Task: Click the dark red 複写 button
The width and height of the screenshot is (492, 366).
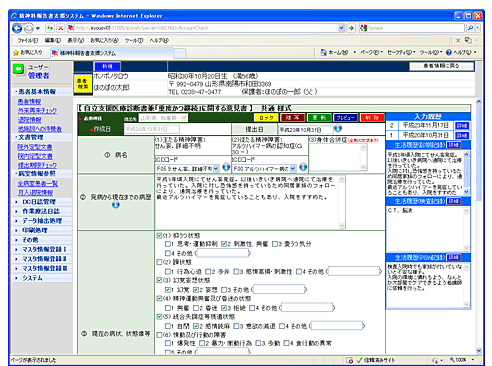Action: pos(293,118)
